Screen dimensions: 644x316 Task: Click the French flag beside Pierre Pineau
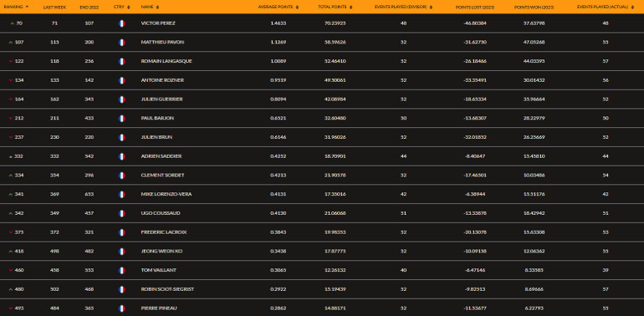coord(121,308)
